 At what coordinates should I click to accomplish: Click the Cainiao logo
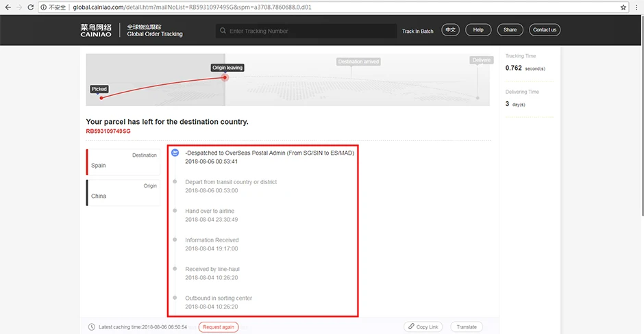[x=96, y=30]
